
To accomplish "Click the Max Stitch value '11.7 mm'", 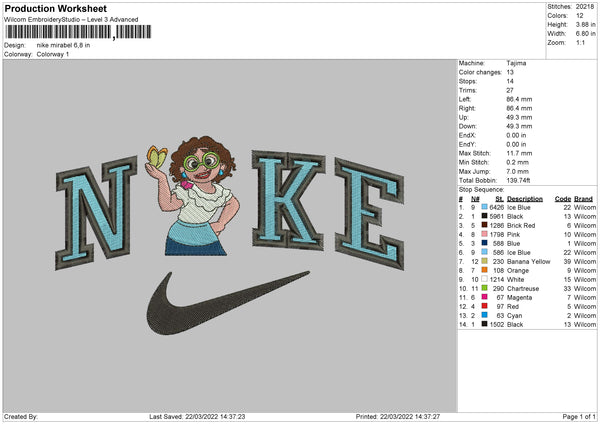I will (519, 153).
